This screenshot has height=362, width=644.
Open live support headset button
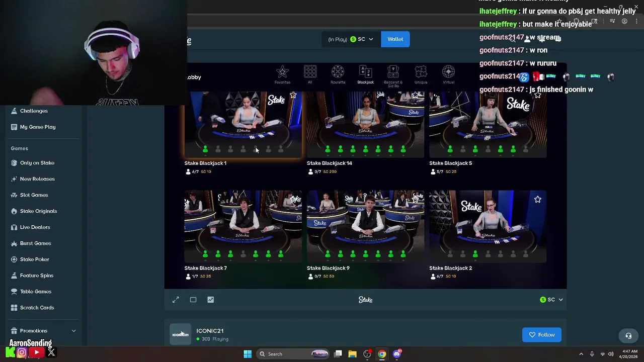point(628,335)
